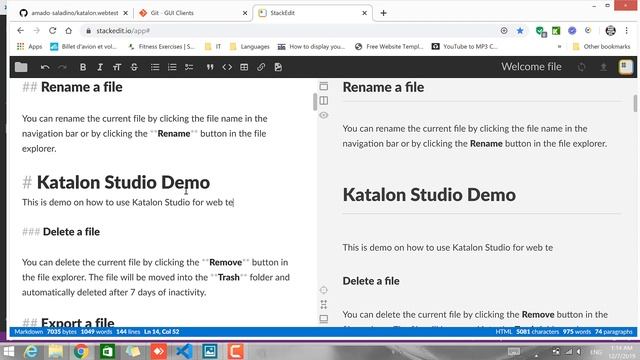Open the Git client taskbar icon
This screenshot has height=360, width=640.
(x=158, y=351)
